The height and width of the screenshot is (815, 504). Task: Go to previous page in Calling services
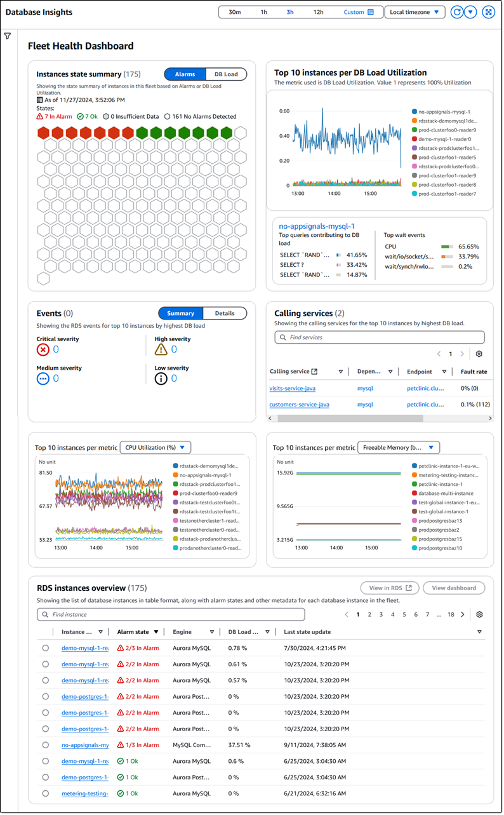pos(439,354)
